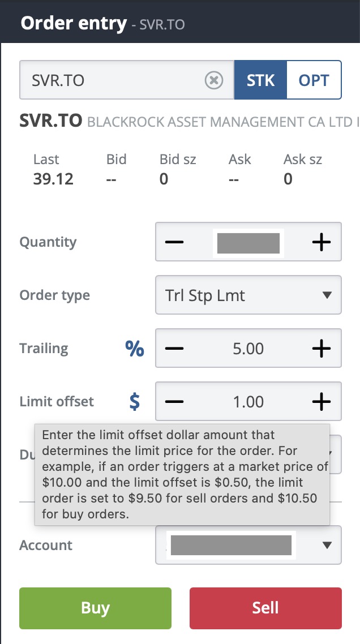360x644 pixels.
Task: Click the Last price 39.12
Action: [x=53, y=179]
